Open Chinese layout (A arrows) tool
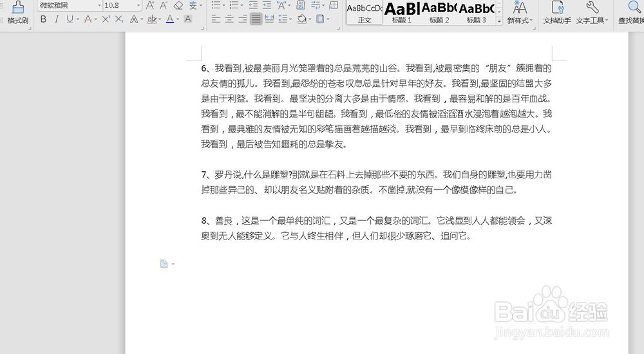 [x=281, y=5]
